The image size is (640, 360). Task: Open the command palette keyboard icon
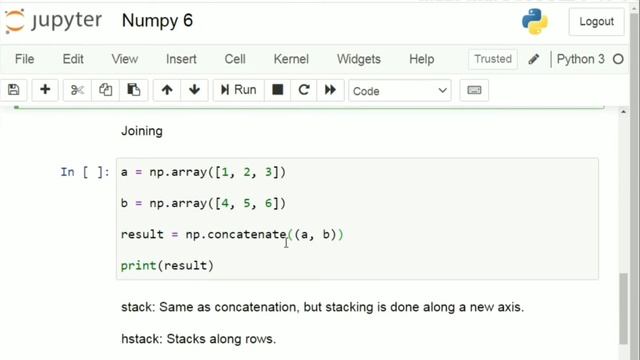[474, 90]
